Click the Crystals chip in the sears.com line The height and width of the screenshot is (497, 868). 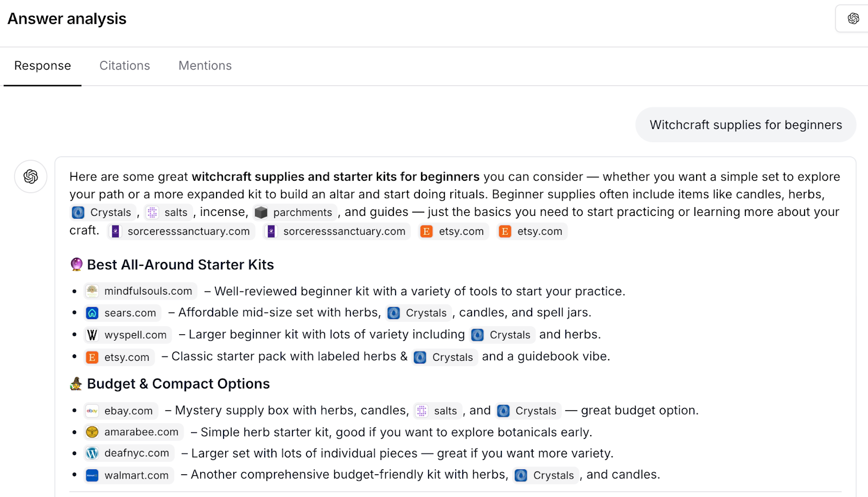(419, 313)
